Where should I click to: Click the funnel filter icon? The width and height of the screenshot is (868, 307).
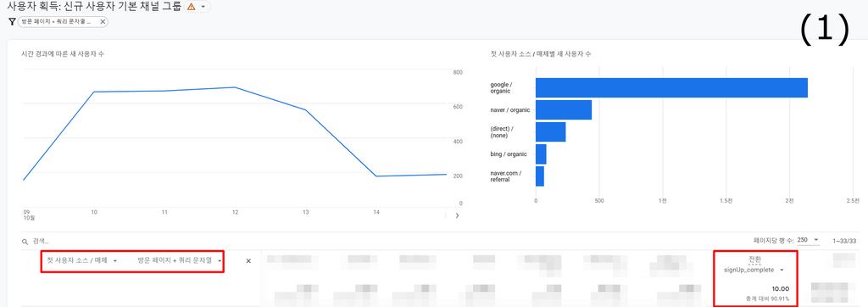[12, 21]
